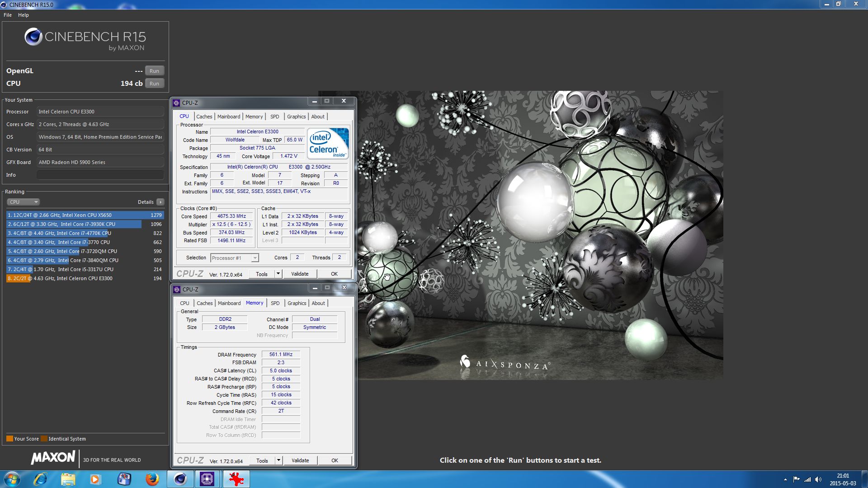Switch to Cinebench in the taskbar
The height and width of the screenshot is (488, 868).
tap(180, 479)
